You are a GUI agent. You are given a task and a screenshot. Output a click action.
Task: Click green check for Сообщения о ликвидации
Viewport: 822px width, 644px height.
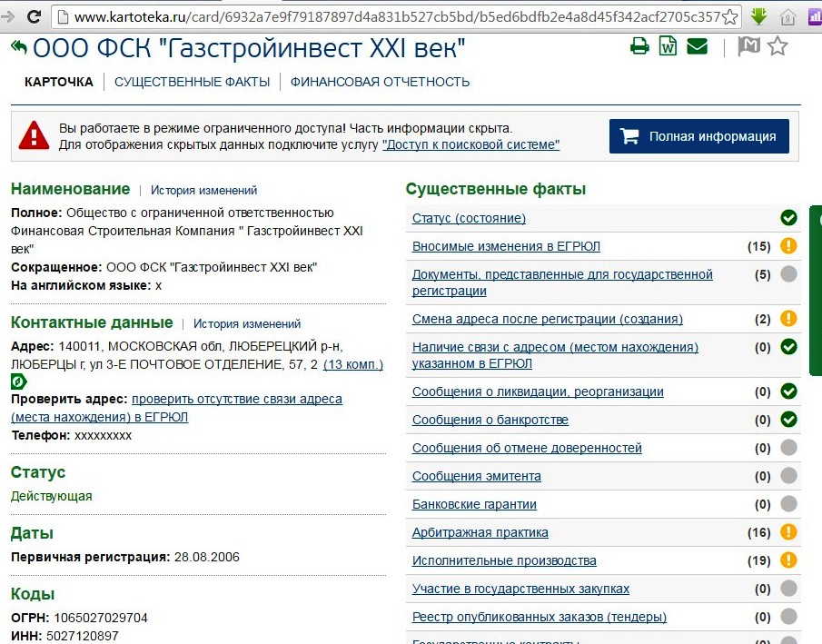[788, 391]
